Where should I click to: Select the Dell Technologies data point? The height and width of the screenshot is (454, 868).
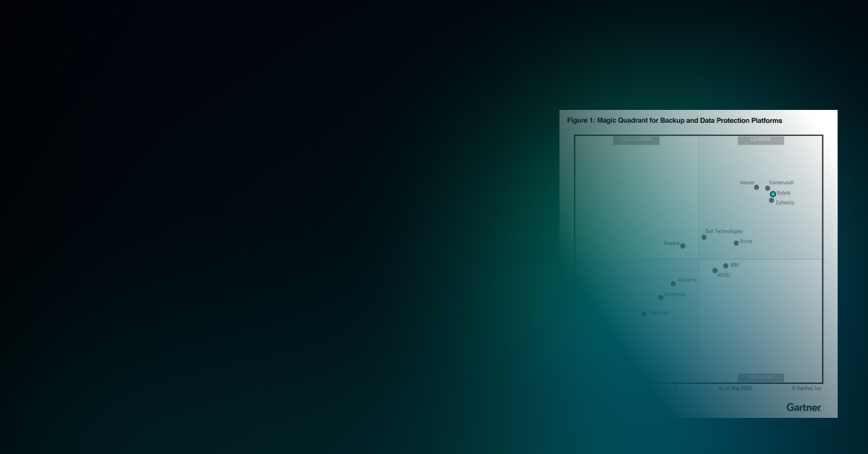pyautogui.click(x=704, y=237)
